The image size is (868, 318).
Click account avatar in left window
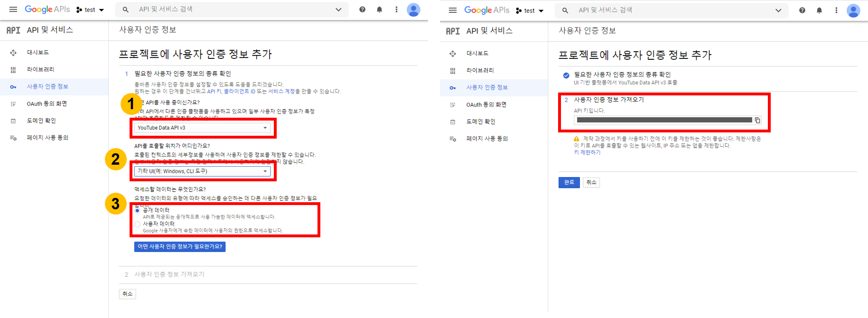[x=414, y=9]
